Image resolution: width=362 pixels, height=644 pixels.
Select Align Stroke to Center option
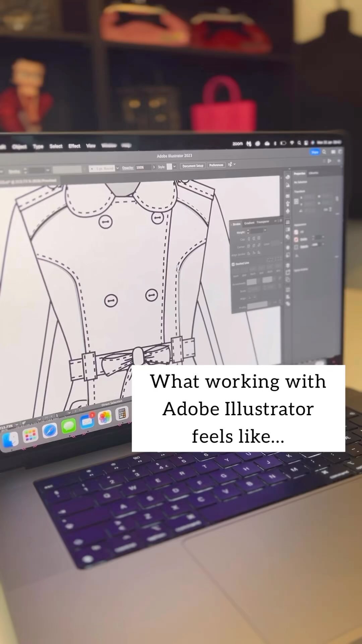click(249, 253)
